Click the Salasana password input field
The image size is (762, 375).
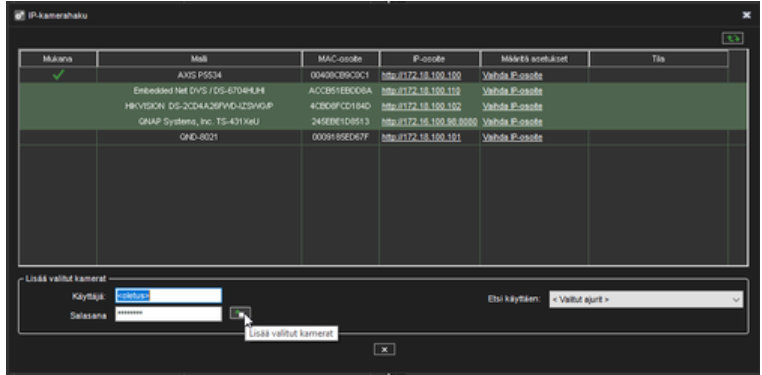coord(169,313)
